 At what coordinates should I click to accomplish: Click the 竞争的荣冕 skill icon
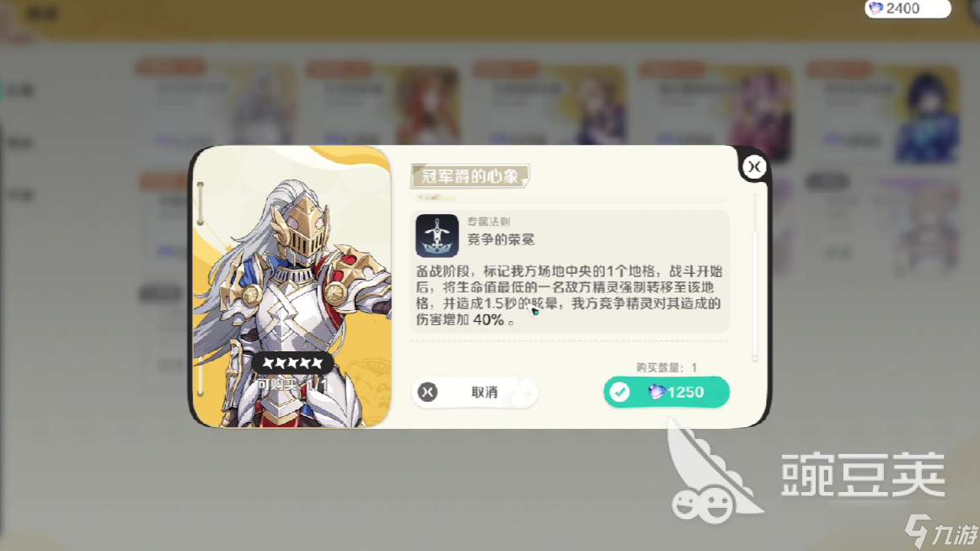(x=436, y=236)
